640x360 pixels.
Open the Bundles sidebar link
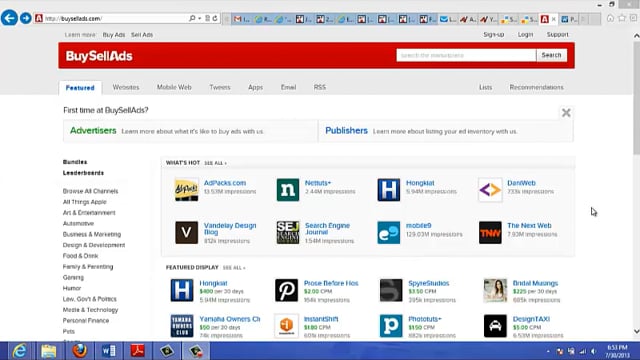75,162
